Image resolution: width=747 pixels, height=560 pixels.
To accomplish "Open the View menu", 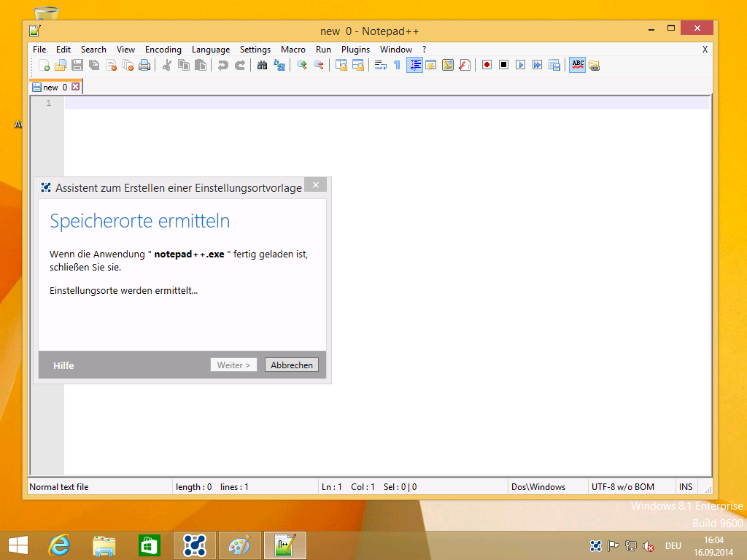I will (x=125, y=50).
